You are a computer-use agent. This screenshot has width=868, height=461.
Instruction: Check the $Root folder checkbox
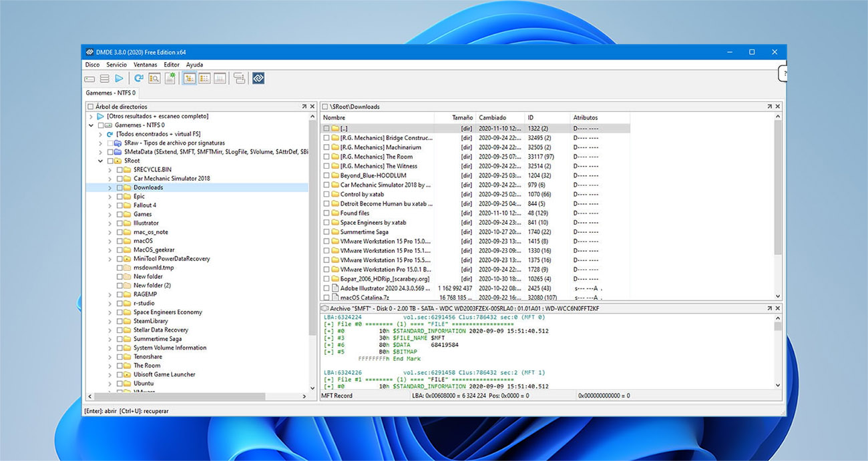tap(109, 160)
